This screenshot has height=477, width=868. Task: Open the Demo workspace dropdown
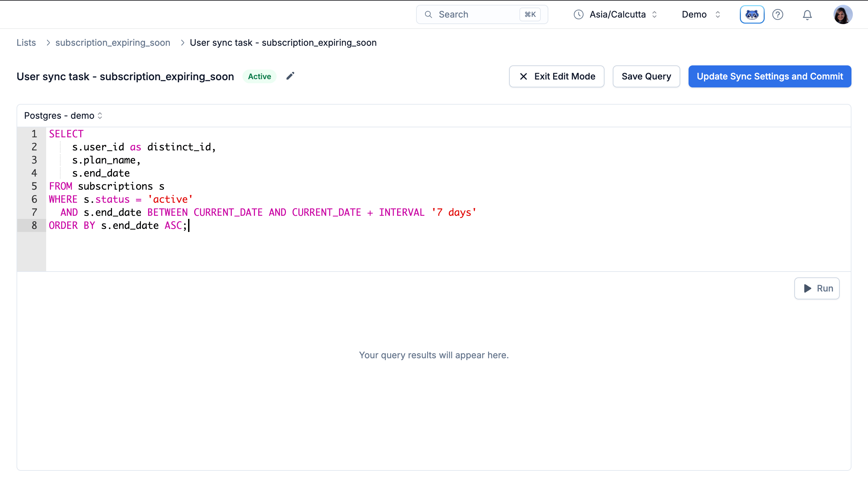(701, 14)
